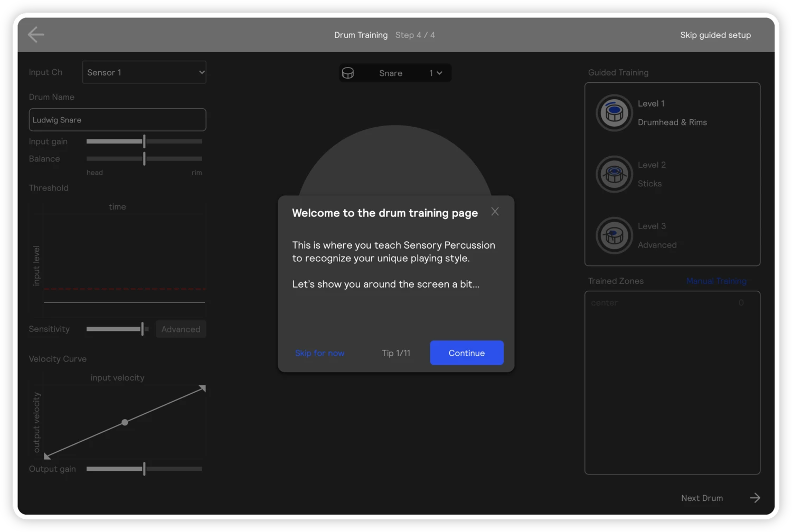This screenshot has height=532, width=792.
Task: Click the velocity curve midpoint handle
Action: tap(125, 422)
